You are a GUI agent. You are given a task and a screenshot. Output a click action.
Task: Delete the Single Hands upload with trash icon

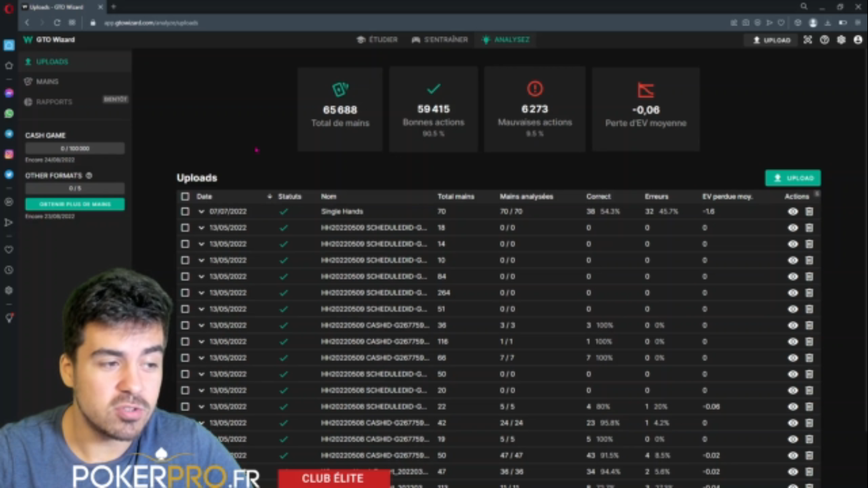point(809,212)
